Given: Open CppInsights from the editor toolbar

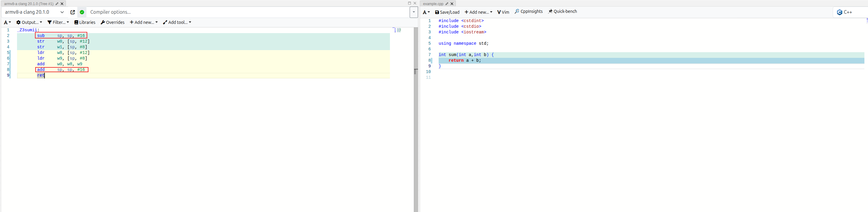Looking at the screenshot, I should [528, 11].
